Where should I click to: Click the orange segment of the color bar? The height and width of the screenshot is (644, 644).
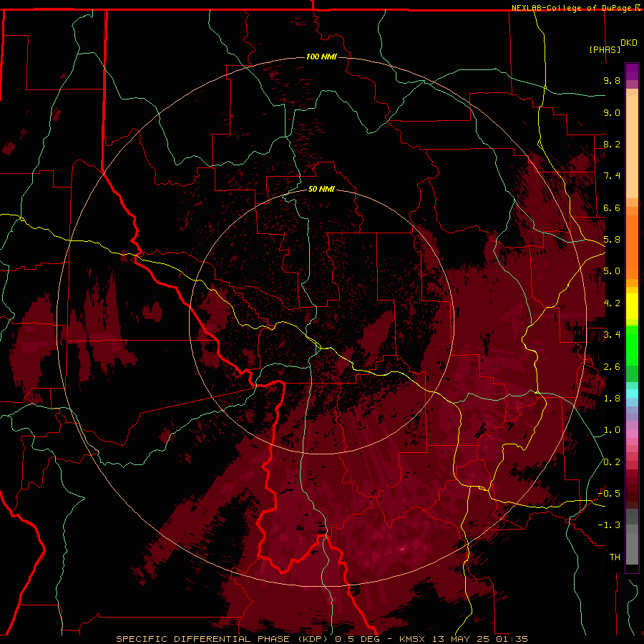(632, 246)
